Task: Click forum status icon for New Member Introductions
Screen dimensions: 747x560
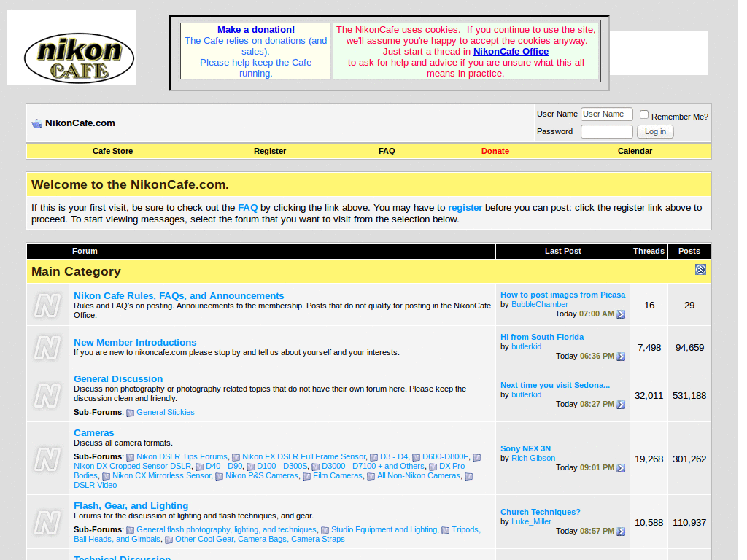Action: pyautogui.click(x=47, y=348)
